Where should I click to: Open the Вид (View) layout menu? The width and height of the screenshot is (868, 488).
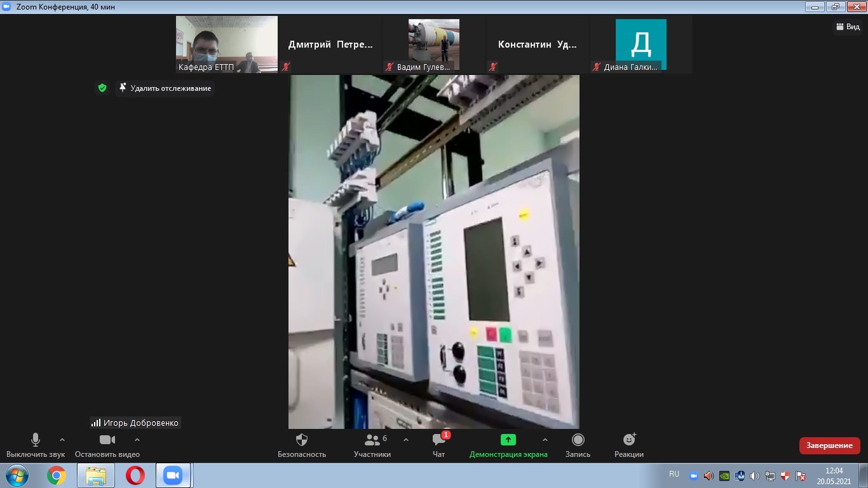[848, 27]
